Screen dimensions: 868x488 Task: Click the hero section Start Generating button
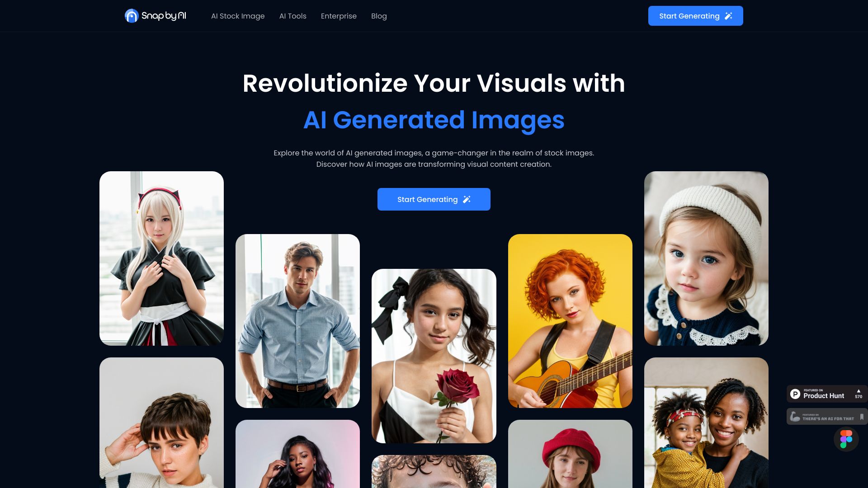pyautogui.click(x=434, y=199)
